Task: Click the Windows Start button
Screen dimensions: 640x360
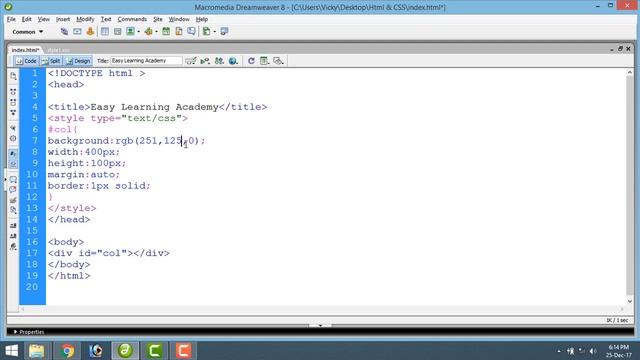Action: [11, 351]
